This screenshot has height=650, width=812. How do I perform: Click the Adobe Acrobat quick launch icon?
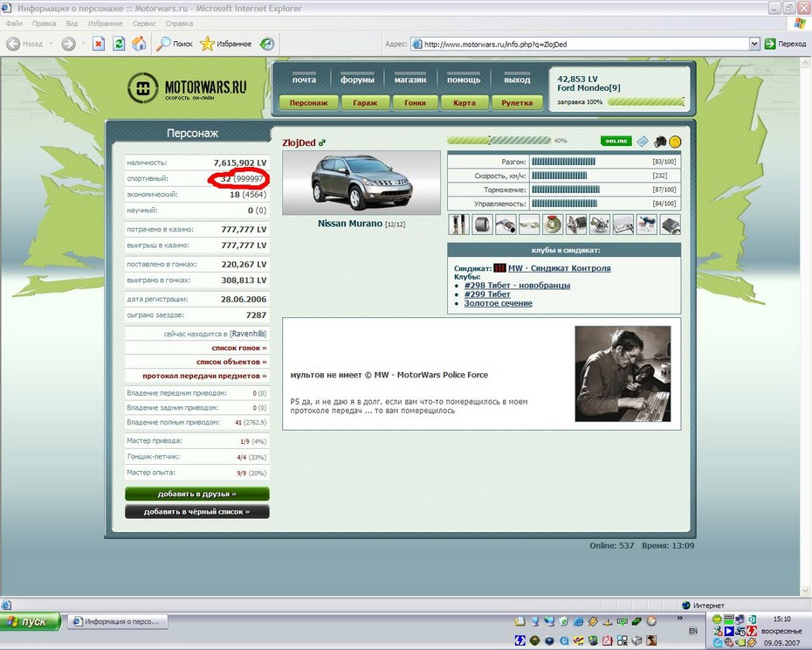608,640
